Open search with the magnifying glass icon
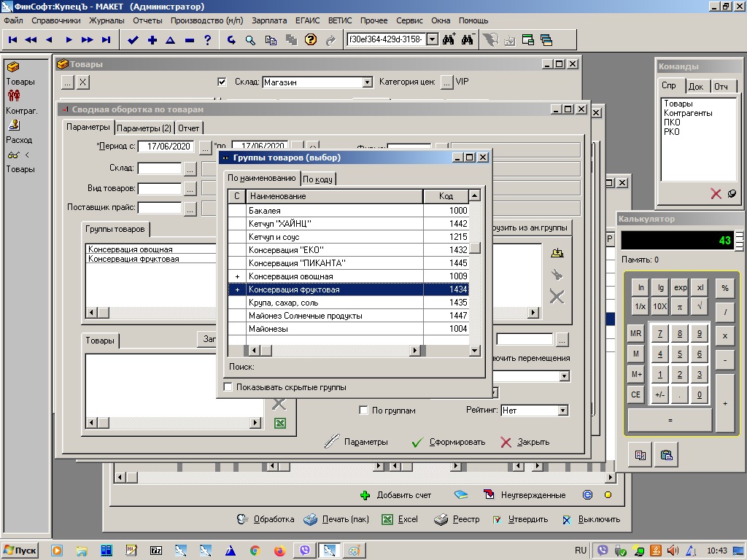747x560 pixels. (x=250, y=40)
